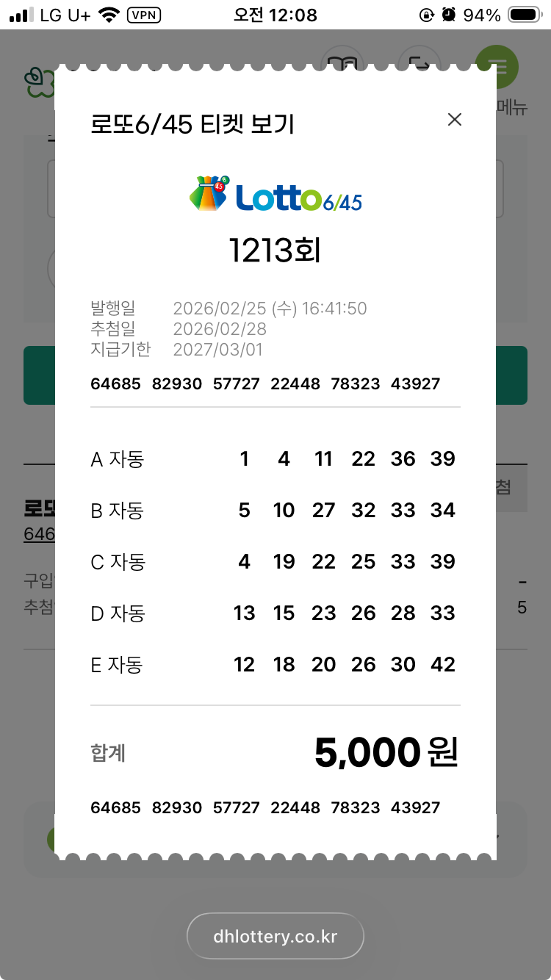Tap the 5,000원 total amount
This screenshot has width=551, height=980.
click(386, 753)
